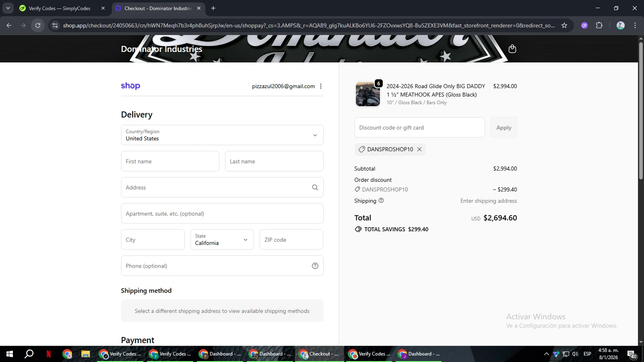Click the Address input field
The width and height of the screenshot is (644, 362).
(x=222, y=187)
